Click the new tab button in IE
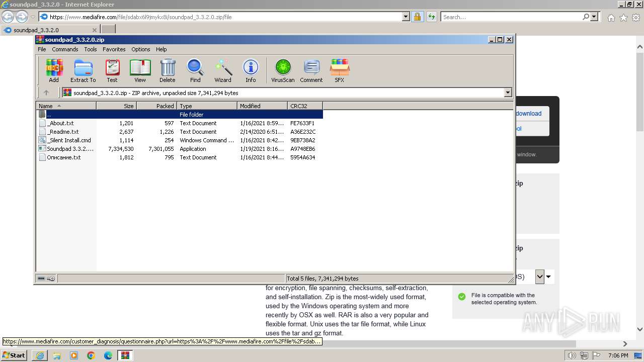 pos(109,30)
